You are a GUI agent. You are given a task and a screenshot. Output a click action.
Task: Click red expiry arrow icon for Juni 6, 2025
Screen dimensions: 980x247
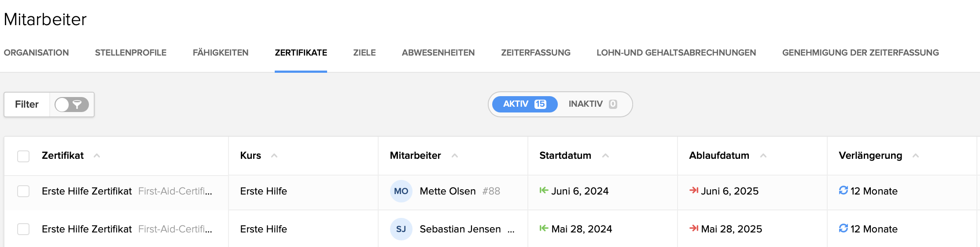(693, 190)
